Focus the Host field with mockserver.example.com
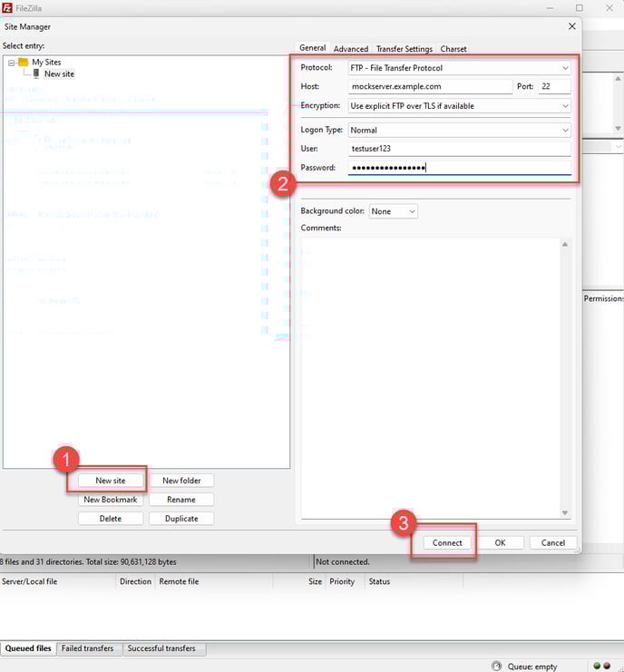This screenshot has width=624, height=672. click(430, 86)
